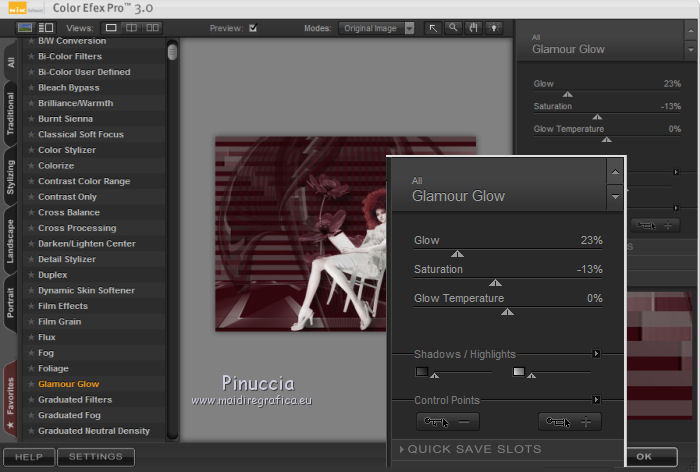This screenshot has height=472, width=700.
Task: Select the Graduated Neutral Density filter
Action: point(94,431)
